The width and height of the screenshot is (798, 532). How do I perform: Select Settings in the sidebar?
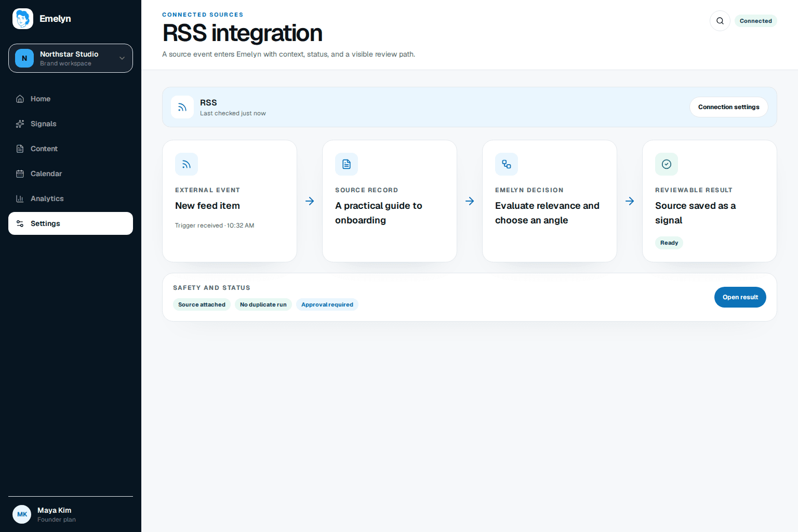tap(71, 223)
